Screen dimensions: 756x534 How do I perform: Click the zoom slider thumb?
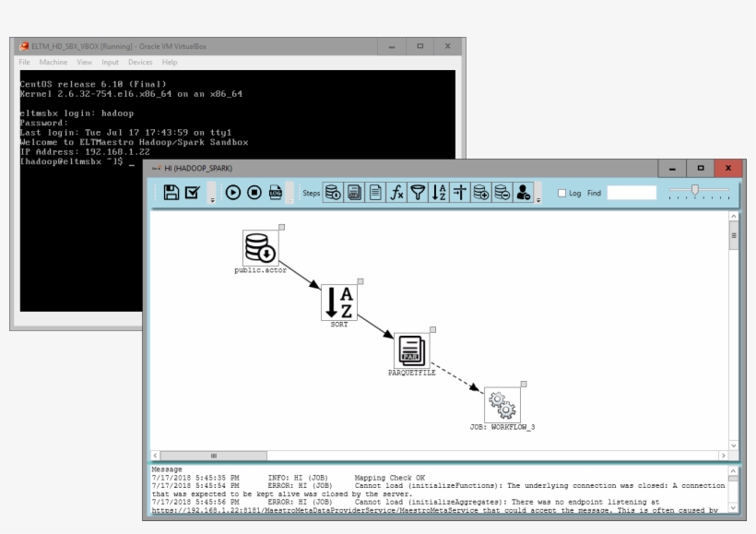(695, 190)
